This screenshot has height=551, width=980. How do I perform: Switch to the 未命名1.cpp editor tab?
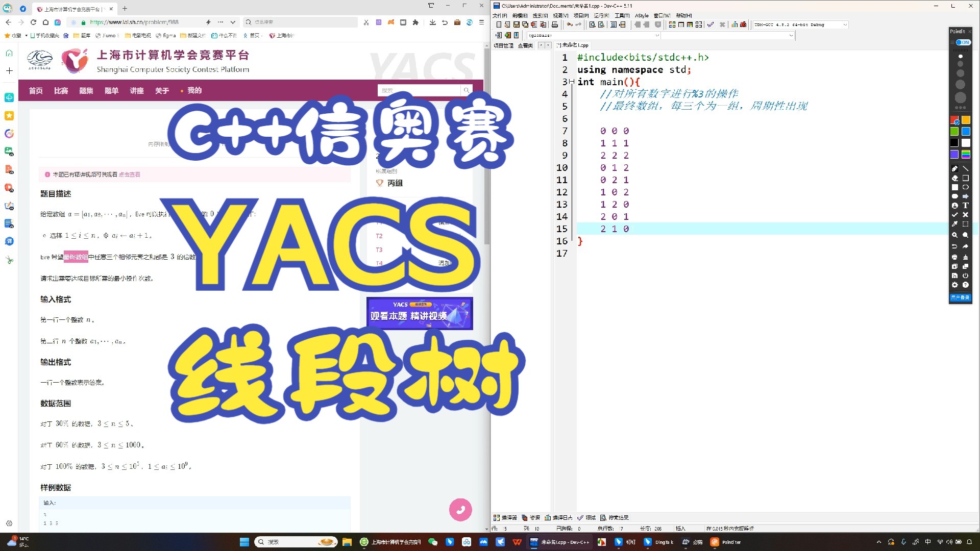[573, 45]
